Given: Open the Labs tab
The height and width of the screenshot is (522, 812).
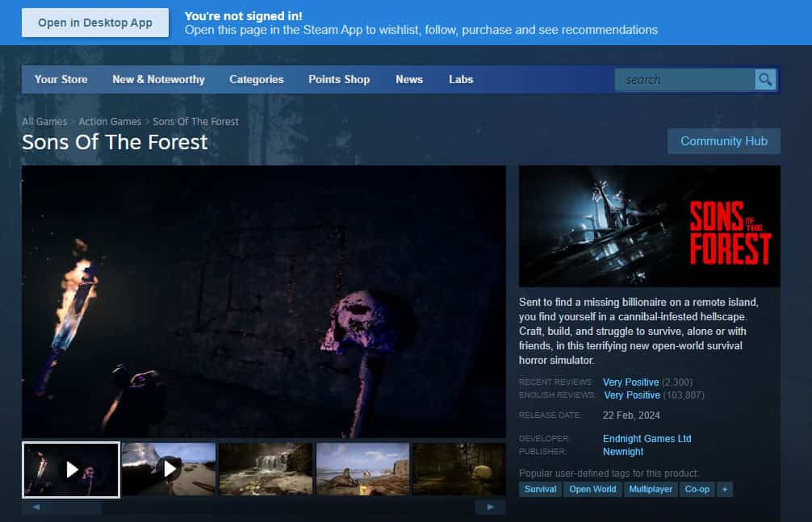Looking at the screenshot, I should coord(461,79).
